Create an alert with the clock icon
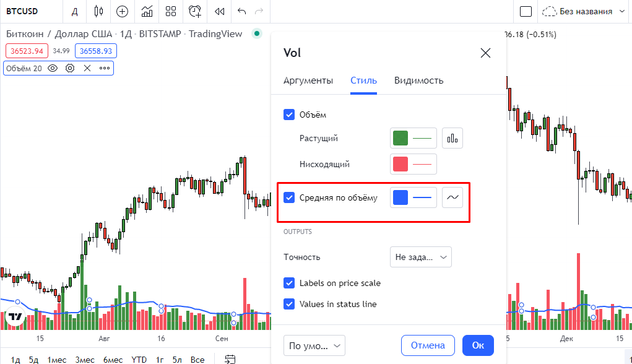 pyautogui.click(x=195, y=11)
